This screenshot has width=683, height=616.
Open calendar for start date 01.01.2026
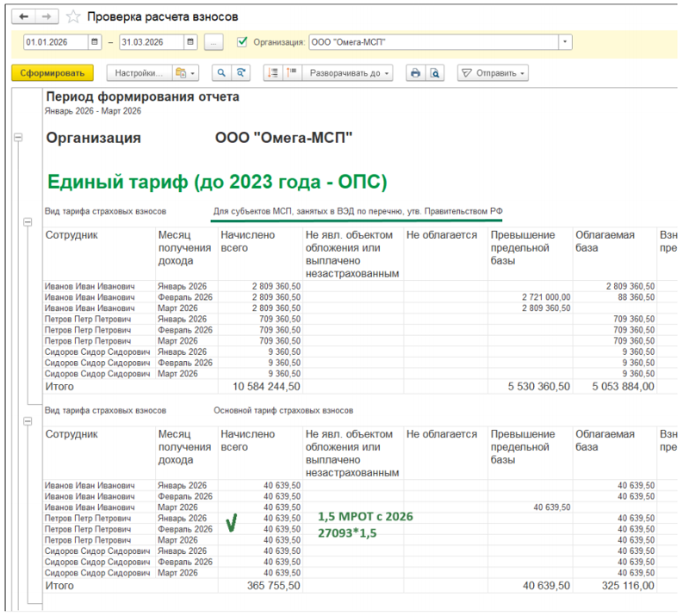(x=96, y=41)
